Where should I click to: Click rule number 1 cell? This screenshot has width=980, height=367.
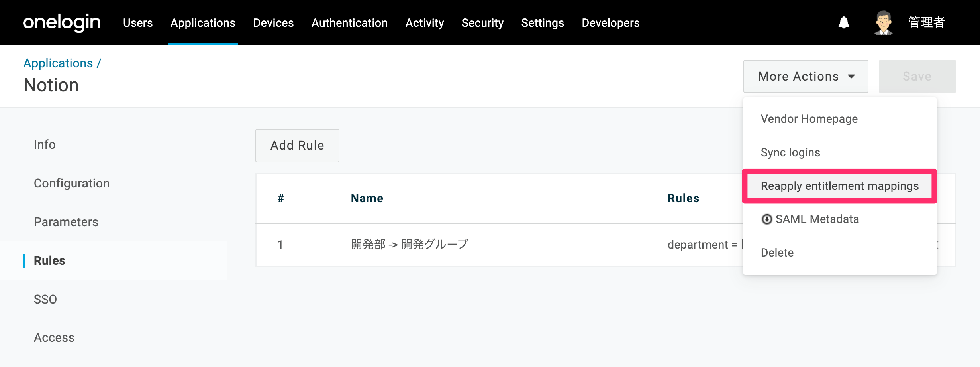280,245
